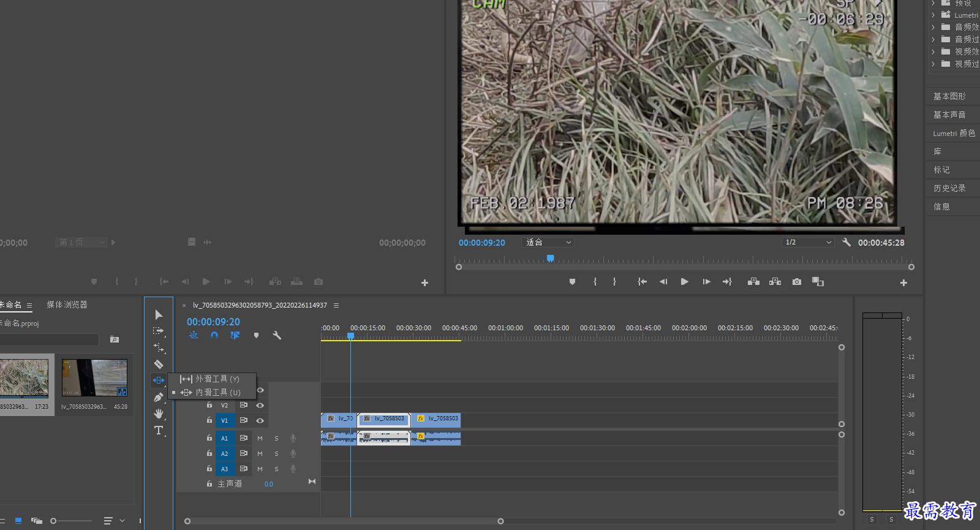
Task: Step back one frame in program monitor
Action: click(663, 282)
